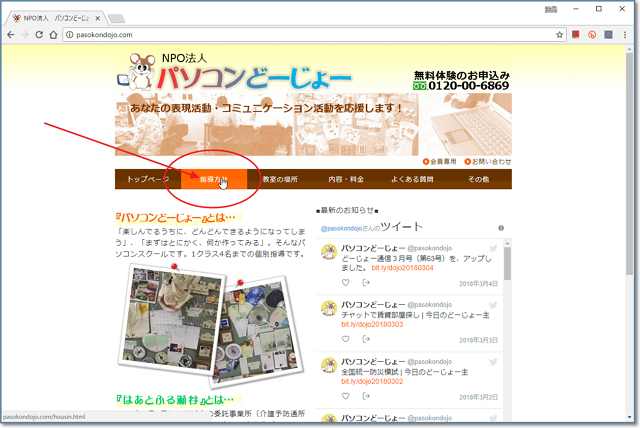The image size is (640, 428).
Task: Click the red extension icon in the toolbar
Action: (576, 35)
